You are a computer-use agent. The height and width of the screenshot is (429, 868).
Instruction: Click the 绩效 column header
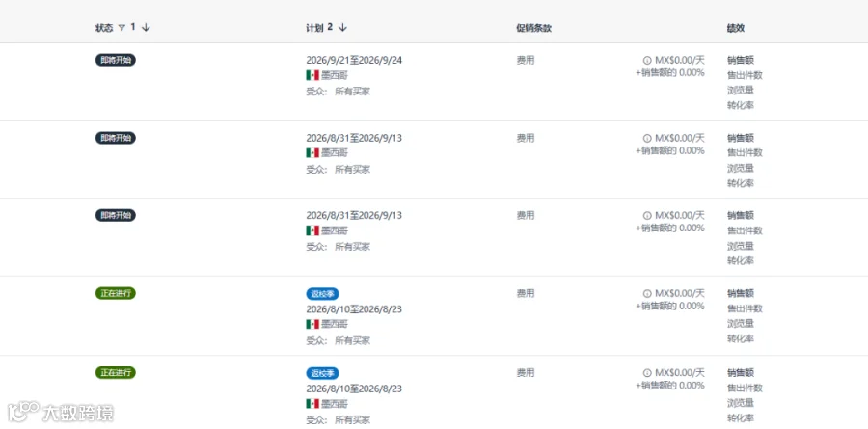[x=736, y=28]
